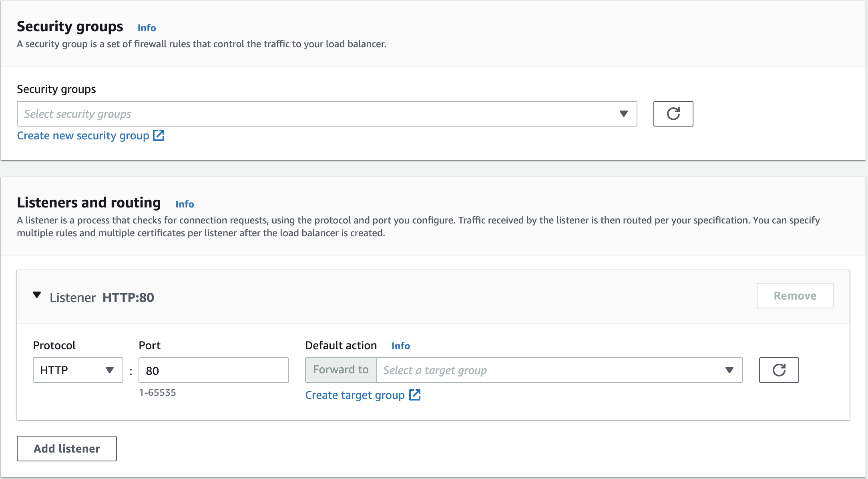The width and height of the screenshot is (868, 479).
Task: Open the Select security groups dropdown
Action: coord(320,114)
